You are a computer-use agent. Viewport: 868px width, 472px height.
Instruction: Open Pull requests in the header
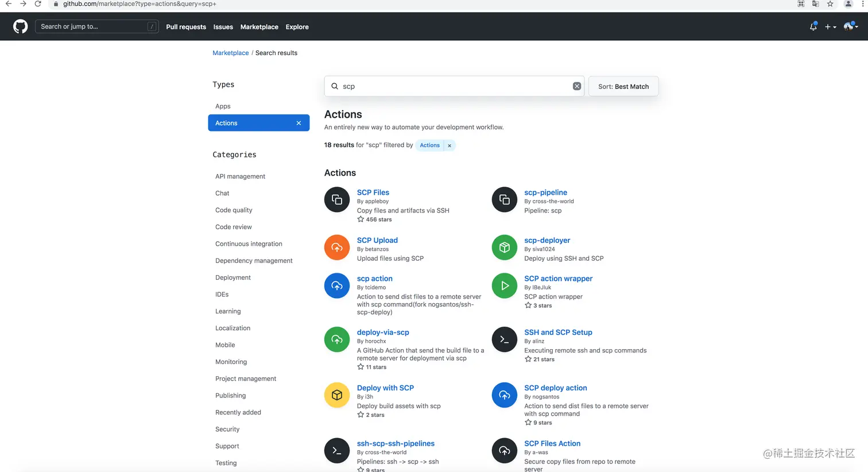(x=186, y=27)
